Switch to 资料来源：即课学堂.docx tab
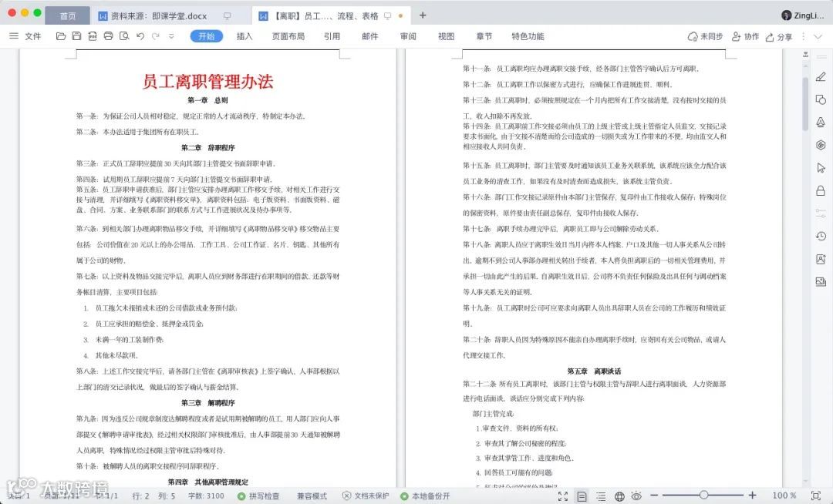 point(158,16)
